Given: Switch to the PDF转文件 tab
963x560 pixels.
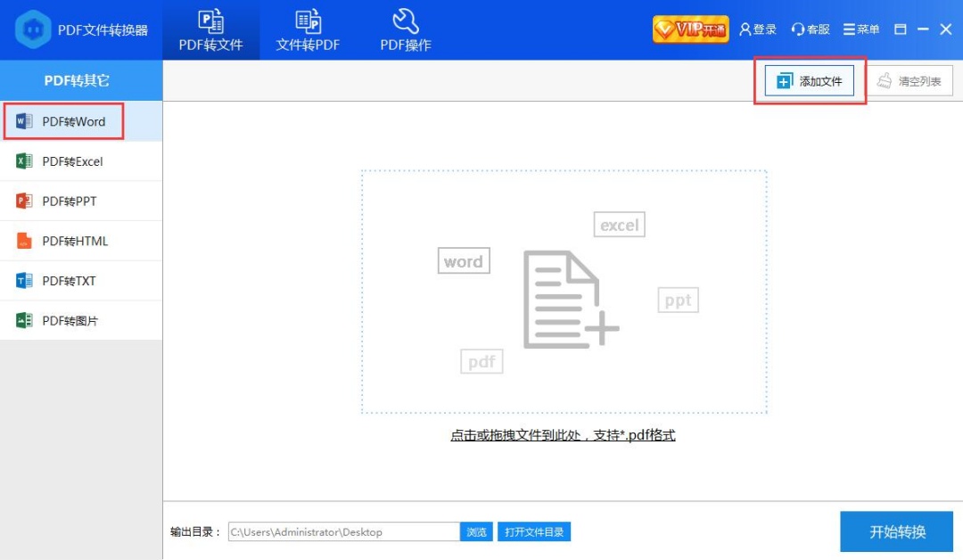Looking at the screenshot, I should [210, 30].
